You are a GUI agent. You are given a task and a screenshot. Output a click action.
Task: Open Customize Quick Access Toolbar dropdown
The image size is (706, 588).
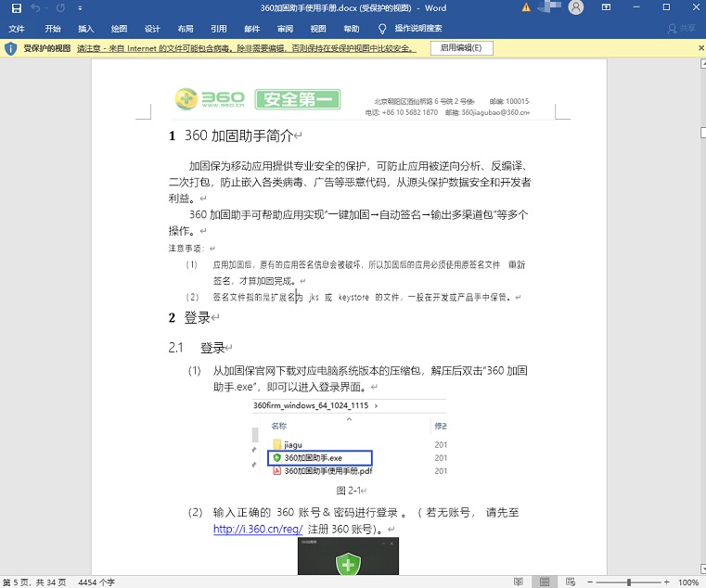tap(80, 8)
